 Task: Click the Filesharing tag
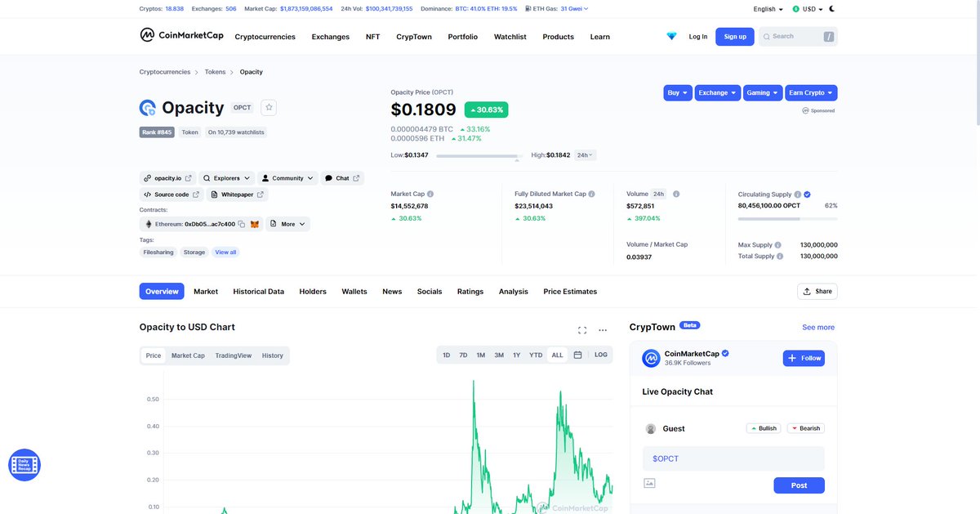click(x=158, y=253)
